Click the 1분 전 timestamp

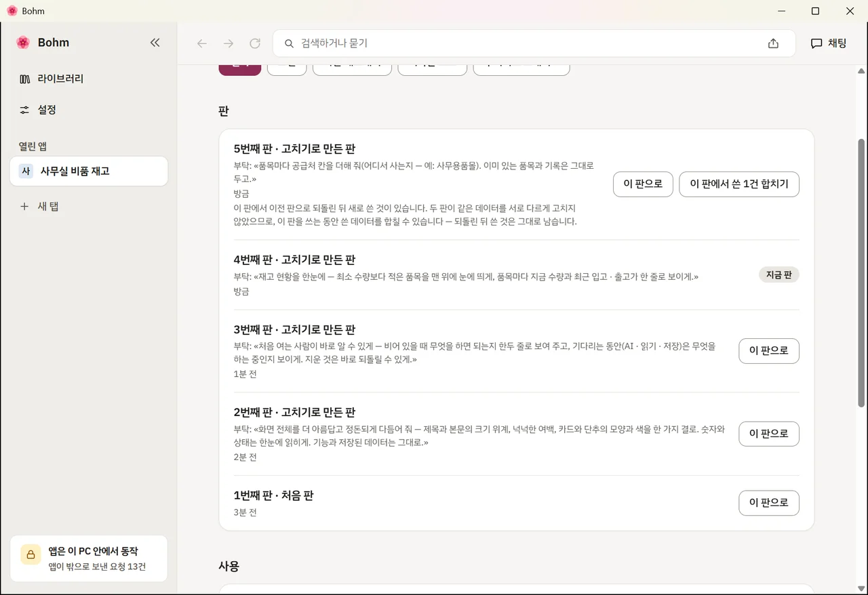coord(245,374)
